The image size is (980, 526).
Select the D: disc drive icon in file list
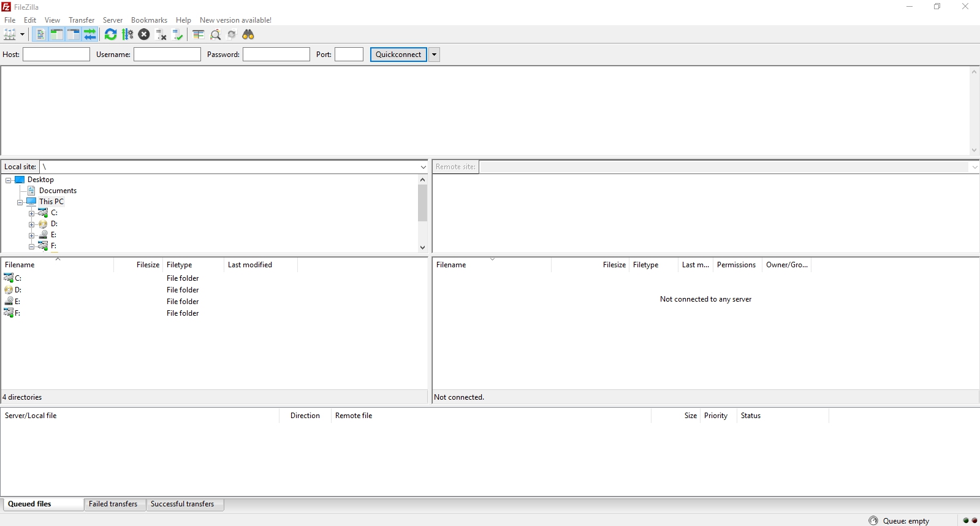pyautogui.click(x=9, y=290)
